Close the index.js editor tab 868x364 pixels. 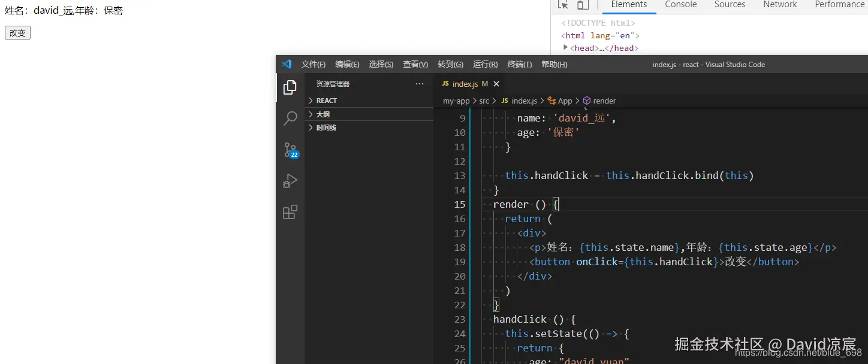click(x=496, y=84)
